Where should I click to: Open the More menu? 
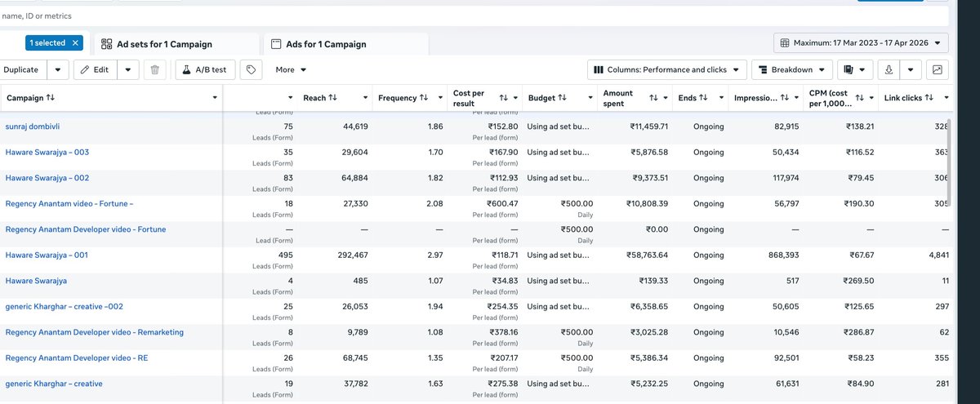tap(291, 70)
